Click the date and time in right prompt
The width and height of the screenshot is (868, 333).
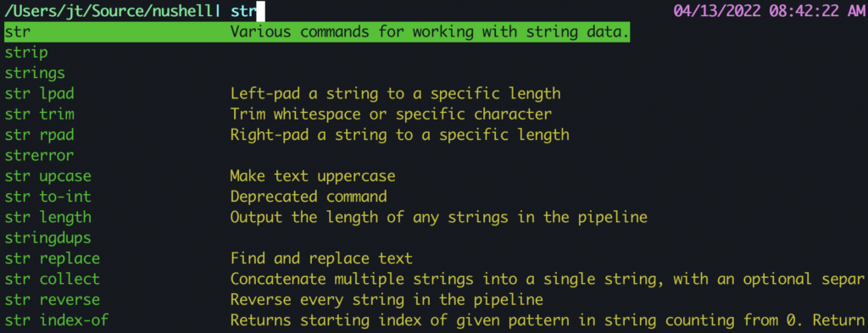769,11
